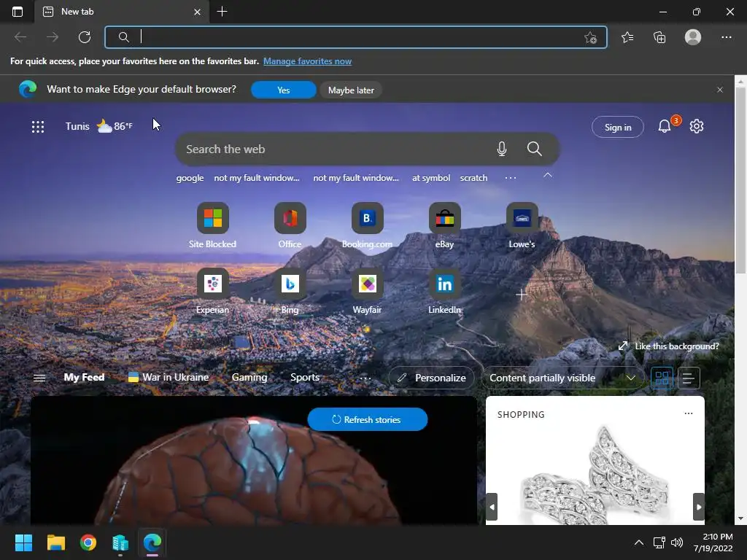The image size is (747, 560).
Task: Search suggestion 'scratch'
Action: (x=473, y=178)
